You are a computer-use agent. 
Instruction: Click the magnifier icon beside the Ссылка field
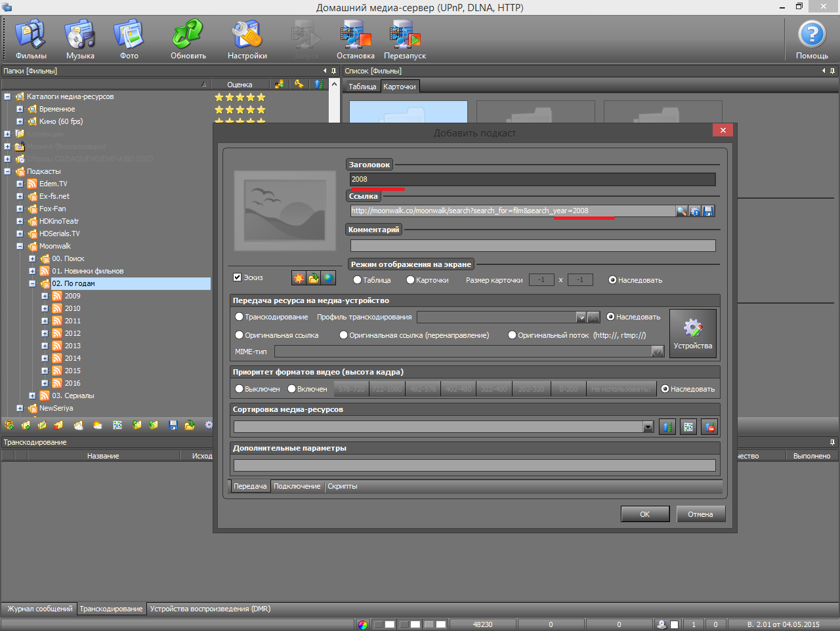coord(682,211)
